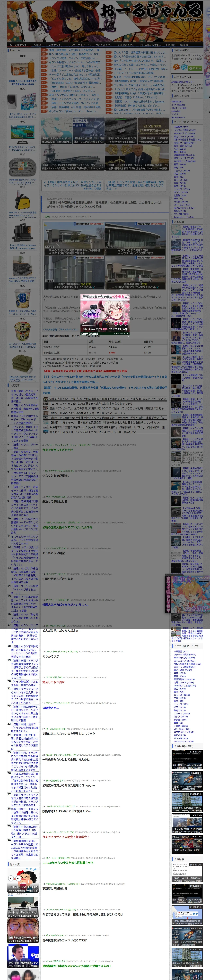Open headline トランプ「イラン海軍はほぼ壊滅」
210x980 pixels.
tap(134, 73)
